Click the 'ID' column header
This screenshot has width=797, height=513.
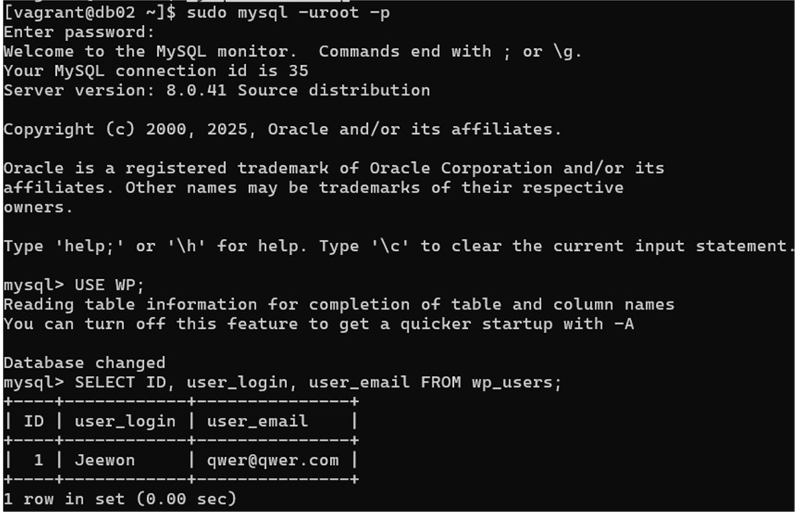[x=33, y=421]
